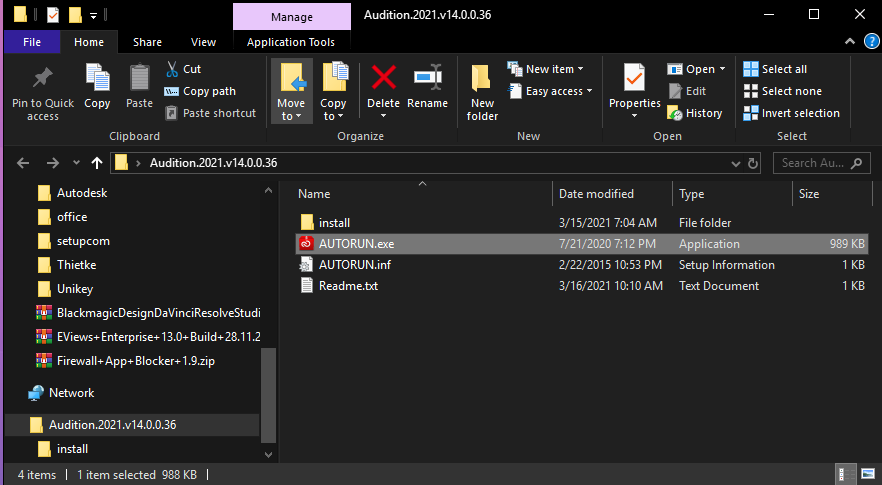Click the History button in Open group
The image size is (882, 485).
pos(695,113)
